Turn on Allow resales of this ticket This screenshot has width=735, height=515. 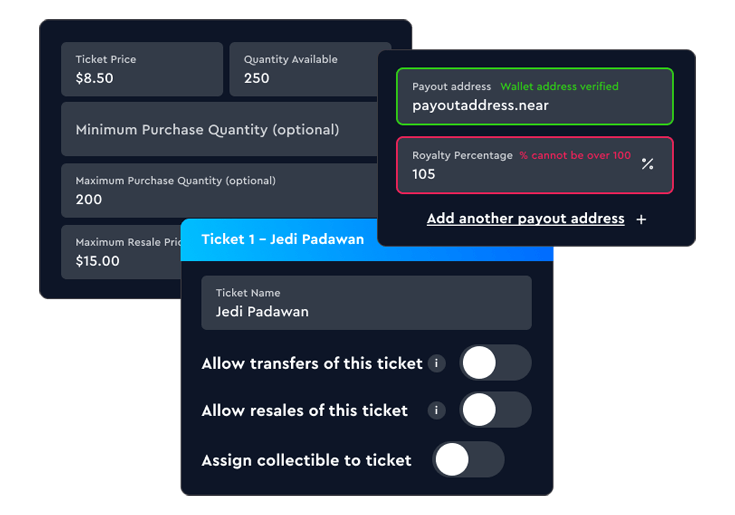tap(495, 410)
